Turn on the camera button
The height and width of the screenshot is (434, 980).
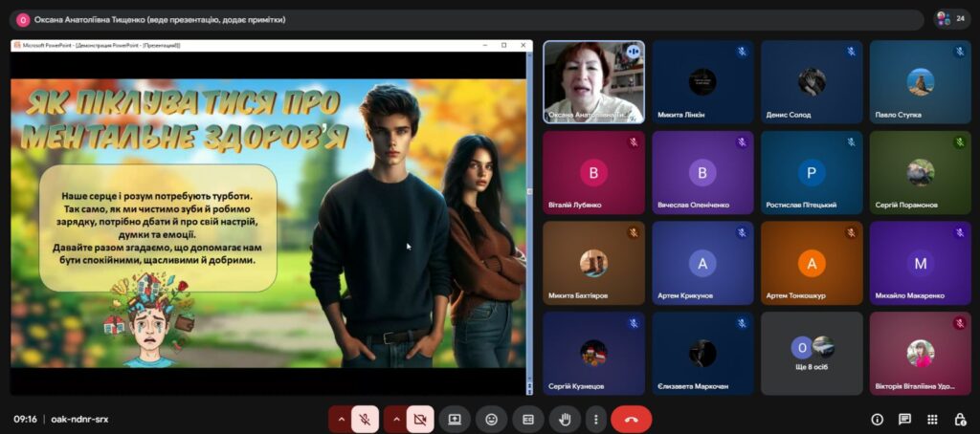click(420, 420)
